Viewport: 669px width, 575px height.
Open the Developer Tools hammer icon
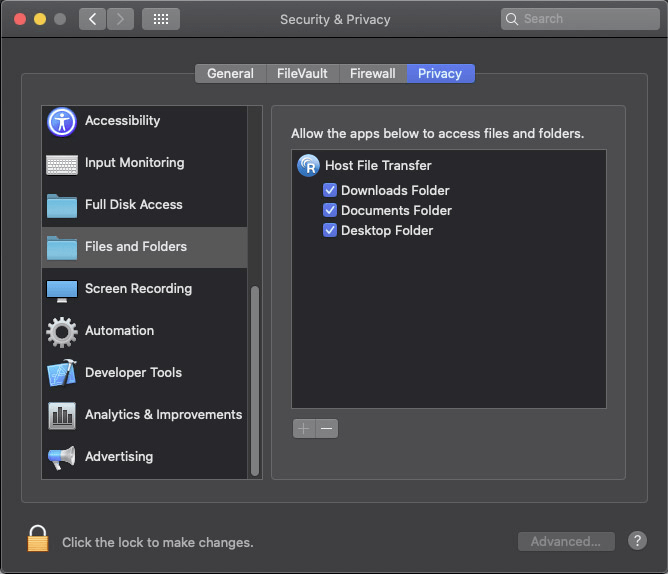tap(62, 373)
